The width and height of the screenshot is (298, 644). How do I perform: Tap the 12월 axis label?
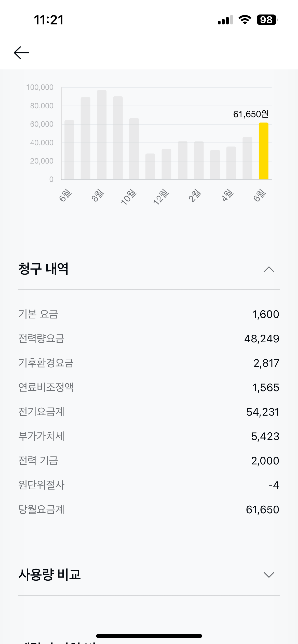click(160, 197)
